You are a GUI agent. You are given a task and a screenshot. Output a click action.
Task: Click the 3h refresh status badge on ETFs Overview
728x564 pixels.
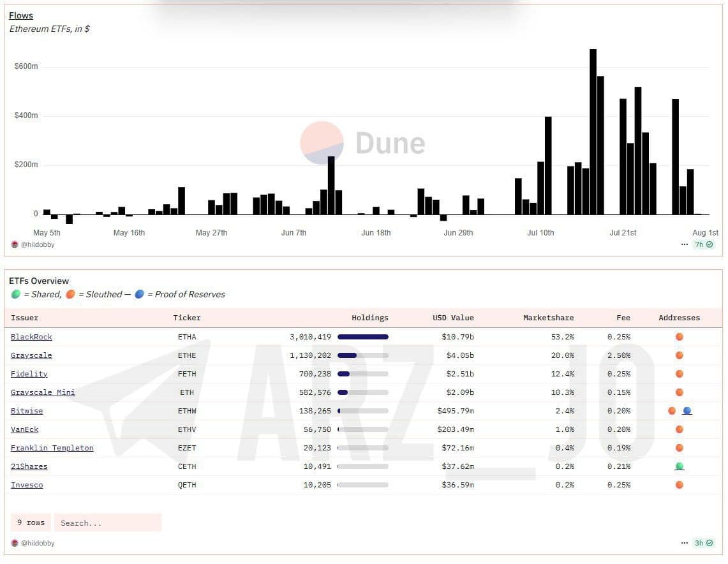click(x=704, y=543)
